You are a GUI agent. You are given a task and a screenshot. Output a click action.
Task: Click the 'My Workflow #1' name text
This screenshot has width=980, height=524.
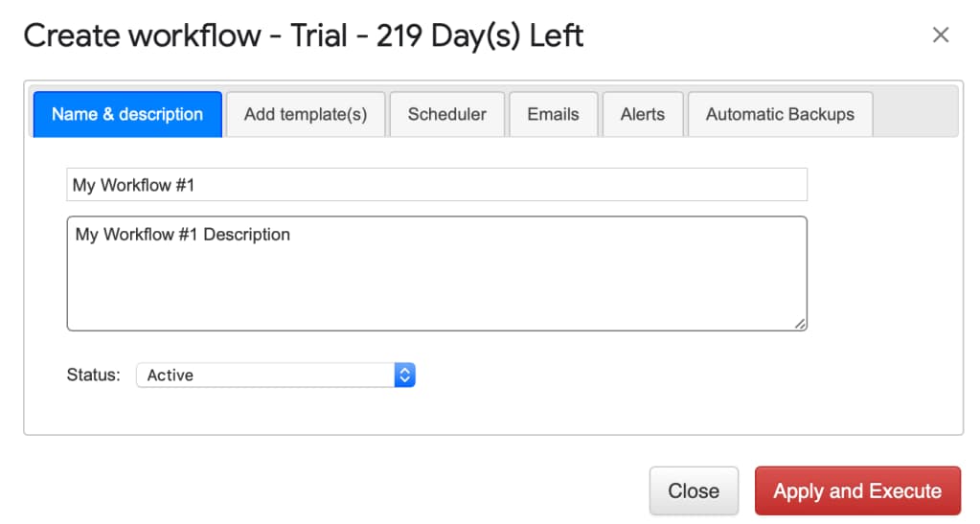(x=133, y=185)
